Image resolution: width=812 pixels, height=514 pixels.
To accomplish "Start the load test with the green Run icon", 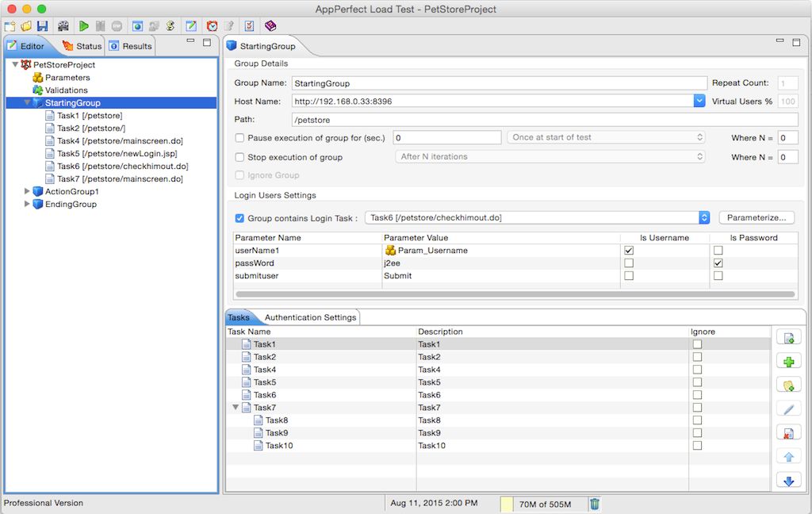I will click(85, 25).
